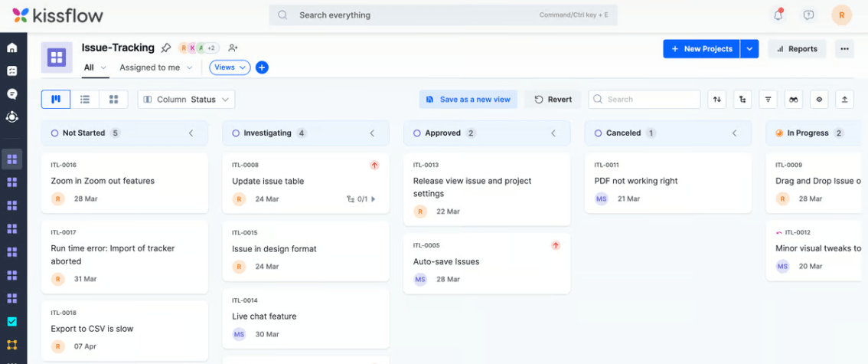Open the notifications bell
The height and width of the screenshot is (364, 868).
778,15
